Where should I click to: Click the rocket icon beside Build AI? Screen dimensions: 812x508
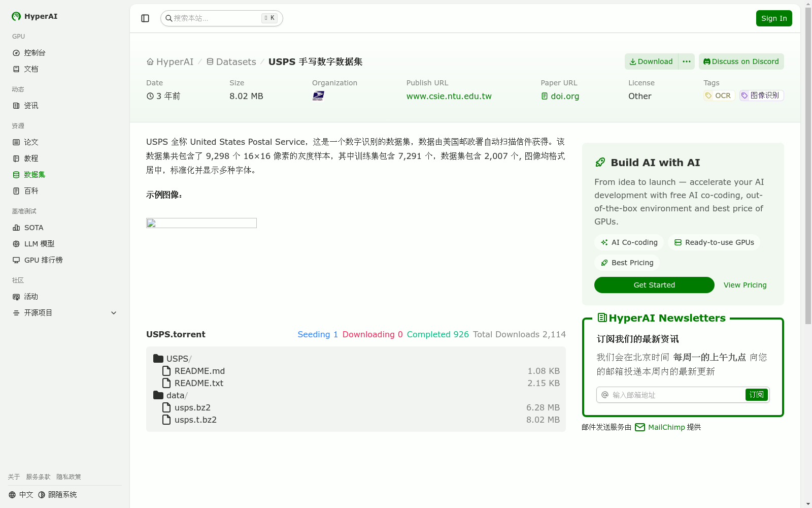(600, 163)
